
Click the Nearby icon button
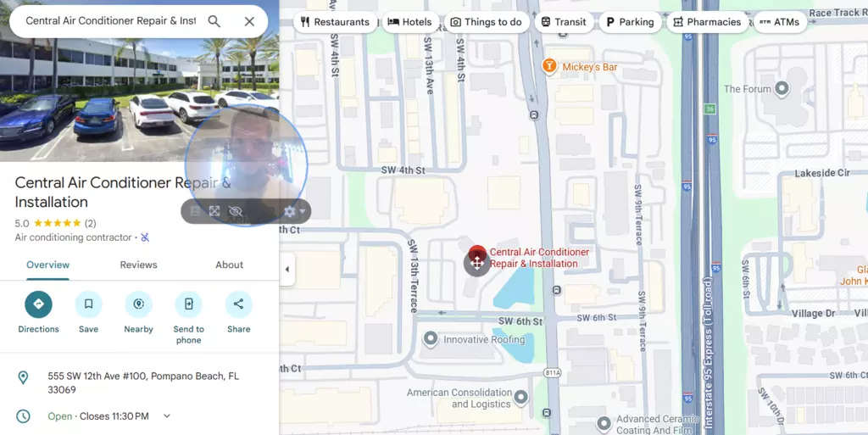tap(138, 304)
